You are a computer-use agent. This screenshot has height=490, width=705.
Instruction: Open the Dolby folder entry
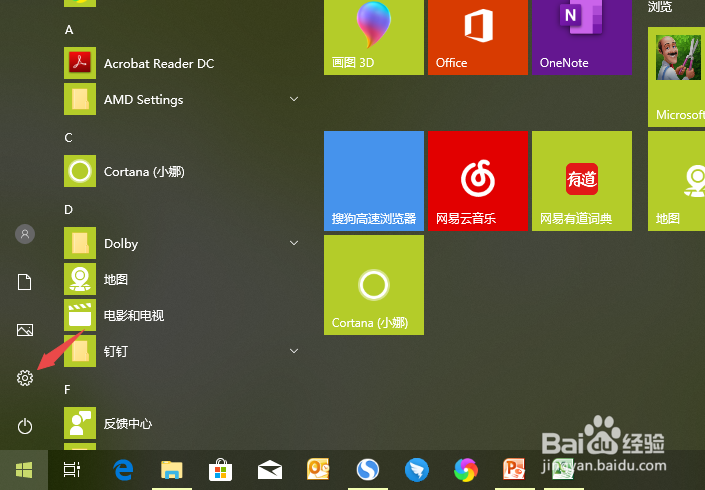point(180,243)
